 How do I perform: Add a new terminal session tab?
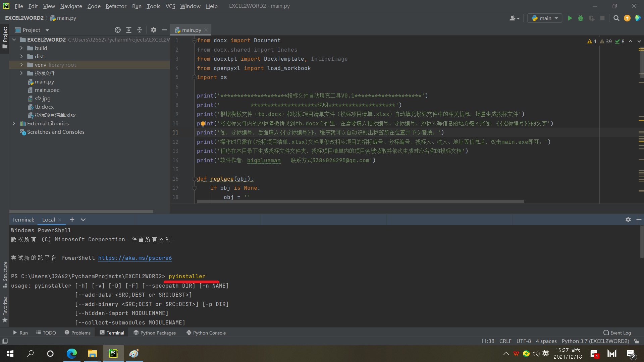click(x=72, y=220)
